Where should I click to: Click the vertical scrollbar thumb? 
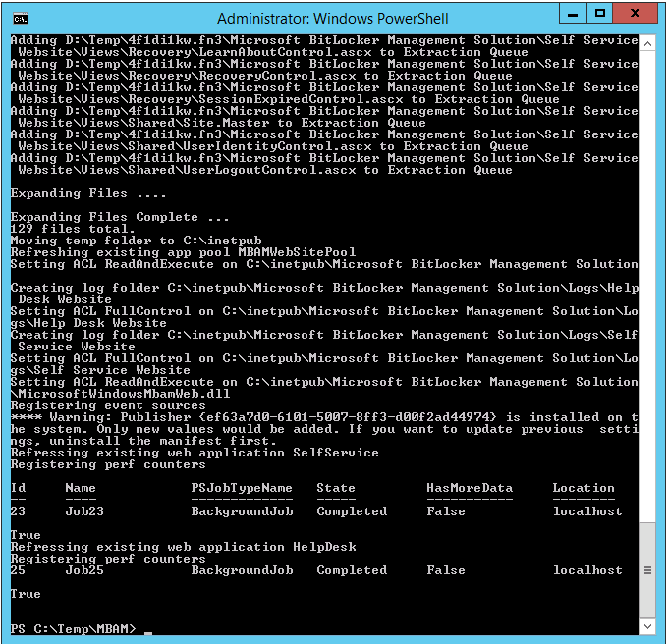click(x=647, y=570)
